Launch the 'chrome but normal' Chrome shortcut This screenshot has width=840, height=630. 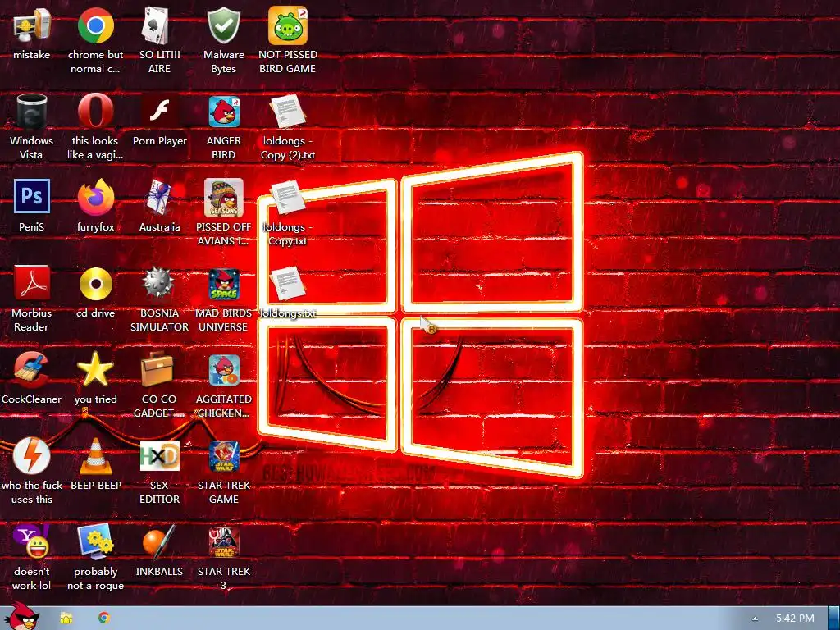tap(95, 25)
